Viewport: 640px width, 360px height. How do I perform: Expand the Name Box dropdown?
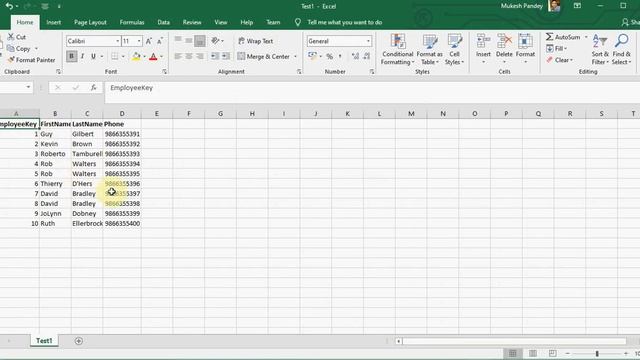tap(28, 87)
